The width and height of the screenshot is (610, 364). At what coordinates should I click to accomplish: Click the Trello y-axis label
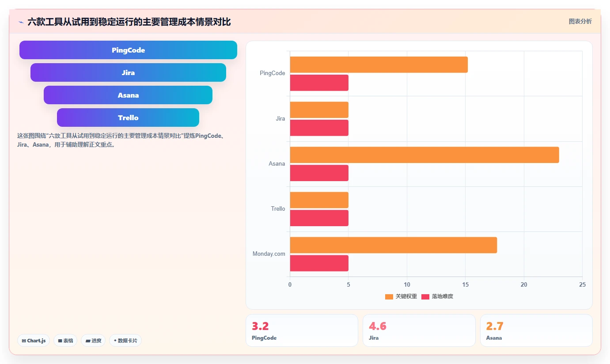[278, 209]
